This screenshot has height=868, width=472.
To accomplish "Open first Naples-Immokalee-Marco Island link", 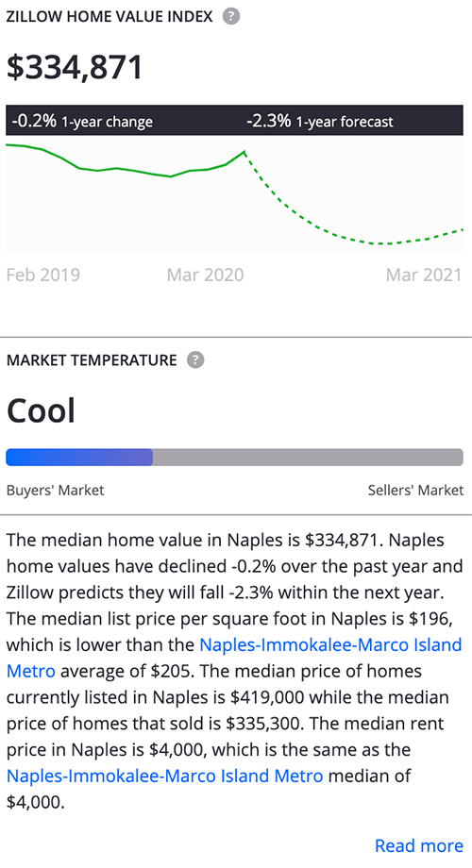I will click(x=330, y=645).
